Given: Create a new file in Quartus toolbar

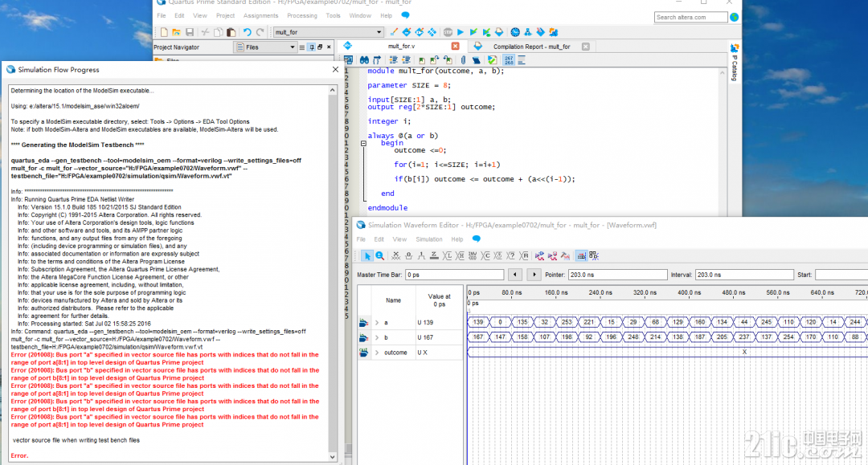Looking at the screenshot, I should [164, 33].
